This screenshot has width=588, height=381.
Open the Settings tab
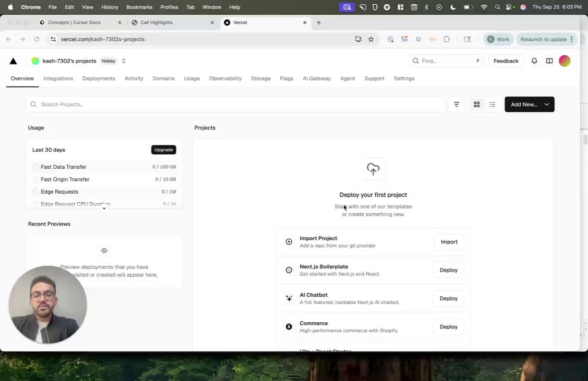point(404,79)
